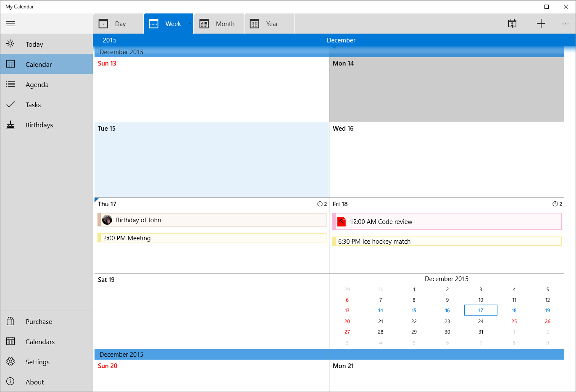Expand the December month header selector

[341, 40]
